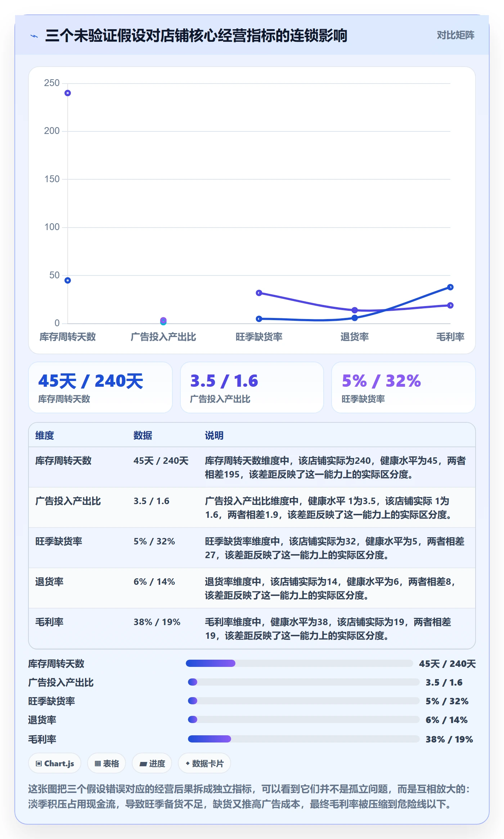The image size is (504, 839).
Task: Click the table row label 退货率
Action: point(49,582)
